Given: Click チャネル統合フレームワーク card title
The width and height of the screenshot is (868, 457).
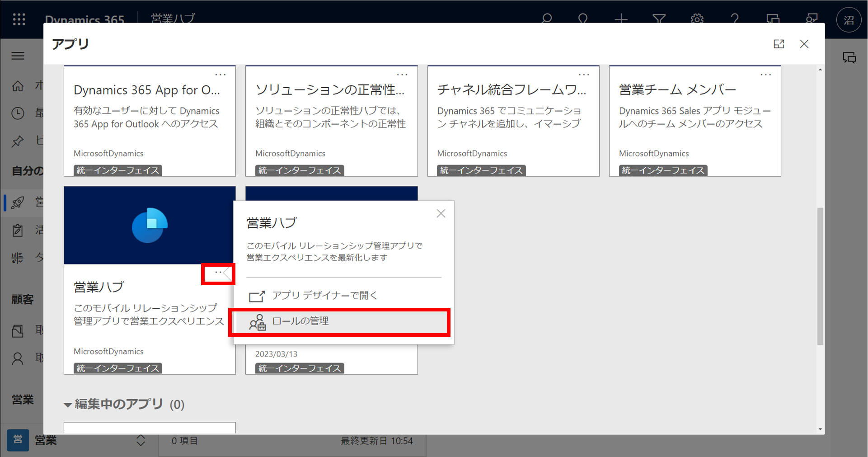Looking at the screenshot, I should coord(511,90).
